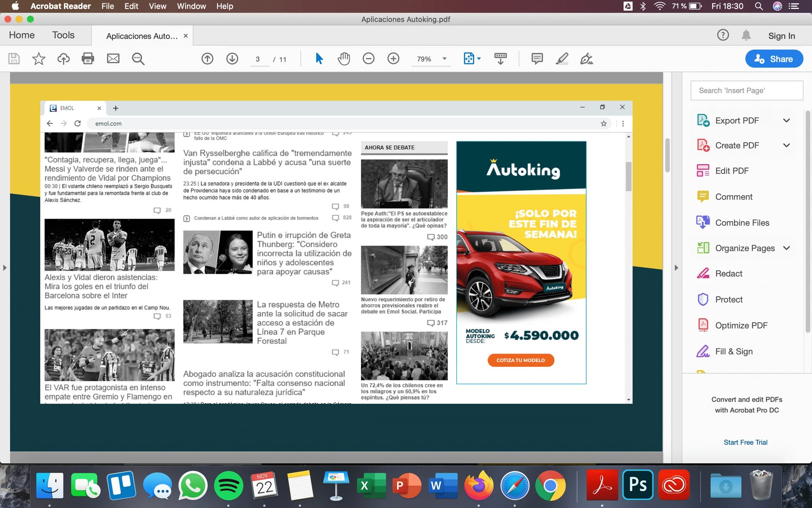Open Creative Cloud from the Dock
This screenshot has width=812, height=508.
tap(674, 485)
